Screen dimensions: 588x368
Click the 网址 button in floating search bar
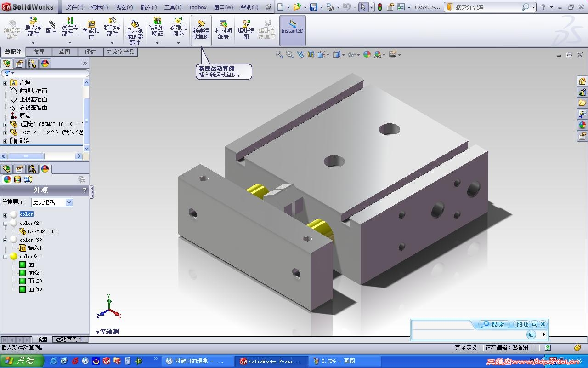pyautogui.click(x=523, y=324)
